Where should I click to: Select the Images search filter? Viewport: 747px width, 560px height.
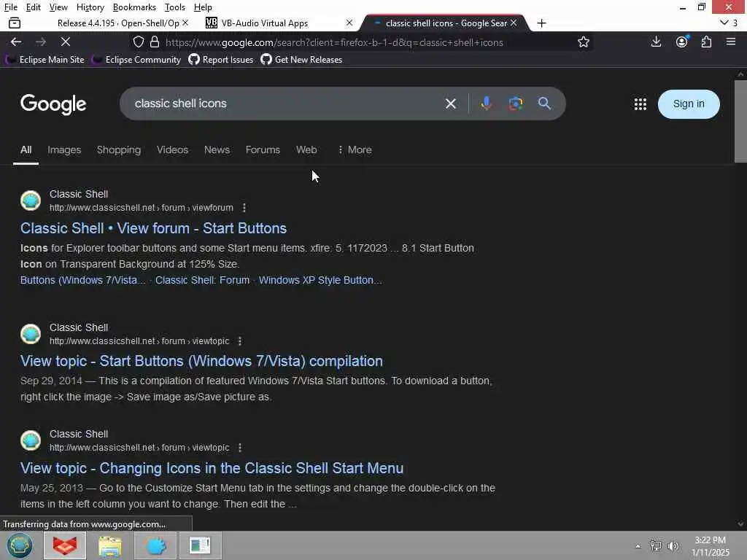pos(64,149)
